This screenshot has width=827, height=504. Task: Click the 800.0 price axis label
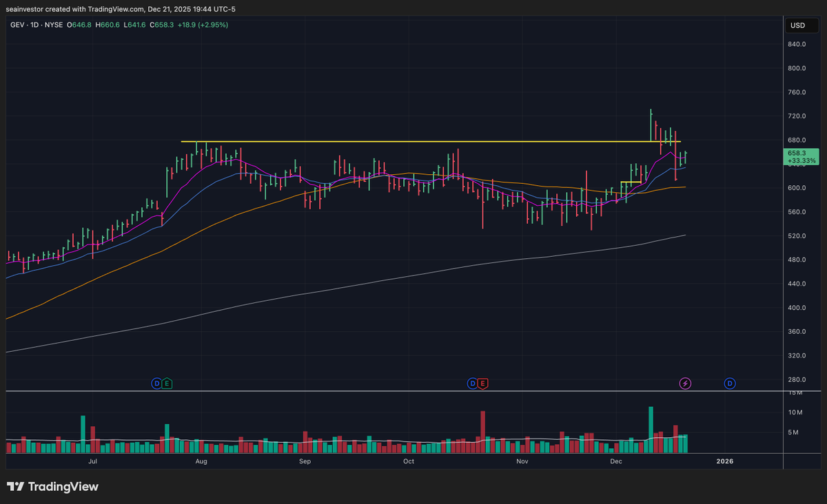point(797,68)
